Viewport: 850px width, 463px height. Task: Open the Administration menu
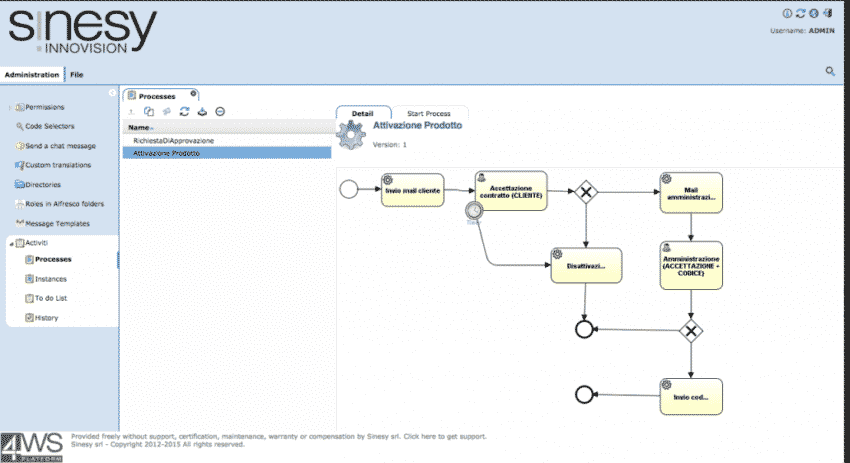(x=32, y=75)
